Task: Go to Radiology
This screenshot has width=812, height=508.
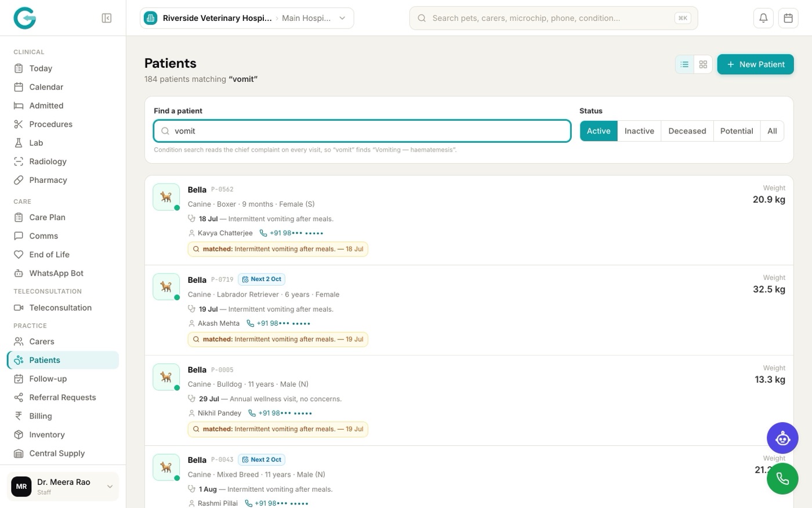Action: pos(63,161)
